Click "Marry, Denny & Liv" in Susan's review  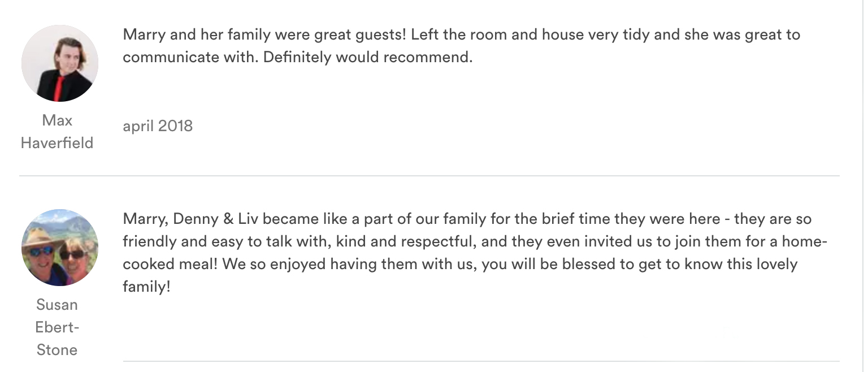point(190,219)
